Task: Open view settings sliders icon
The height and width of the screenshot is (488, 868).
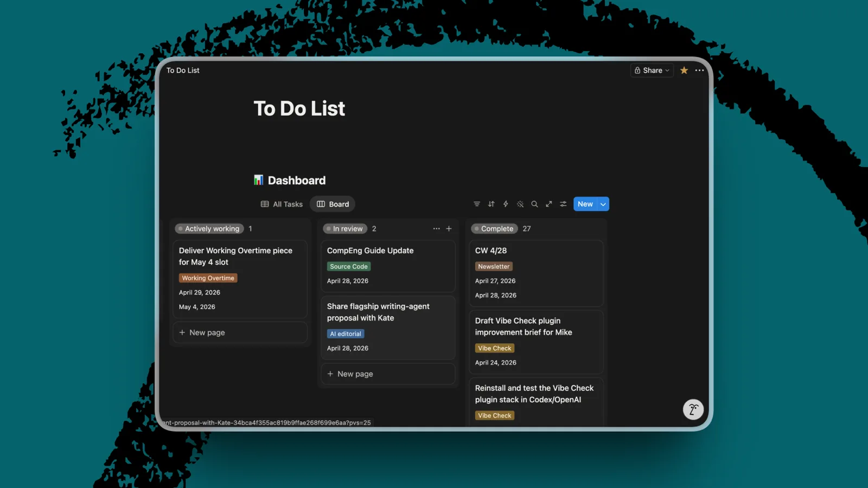Action: click(563, 204)
